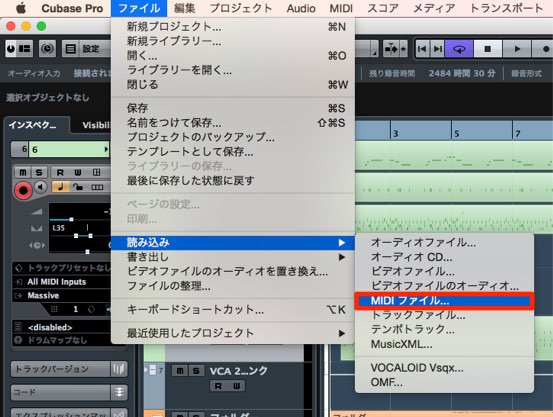Expand the コード inspector section

[x=69, y=392]
